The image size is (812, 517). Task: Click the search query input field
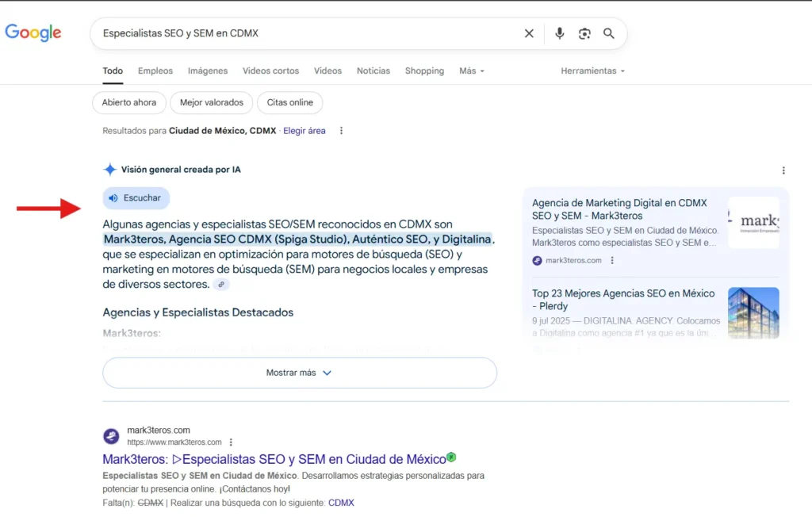pos(301,33)
